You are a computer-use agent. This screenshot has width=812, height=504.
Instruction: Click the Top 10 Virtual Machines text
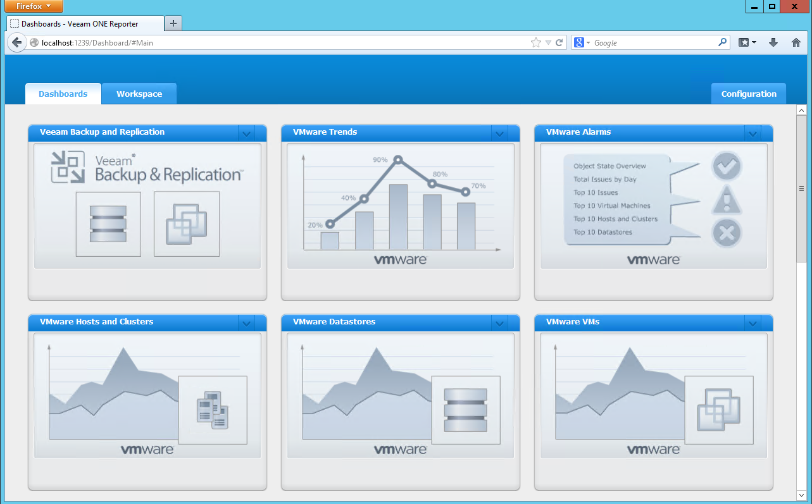click(612, 206)
